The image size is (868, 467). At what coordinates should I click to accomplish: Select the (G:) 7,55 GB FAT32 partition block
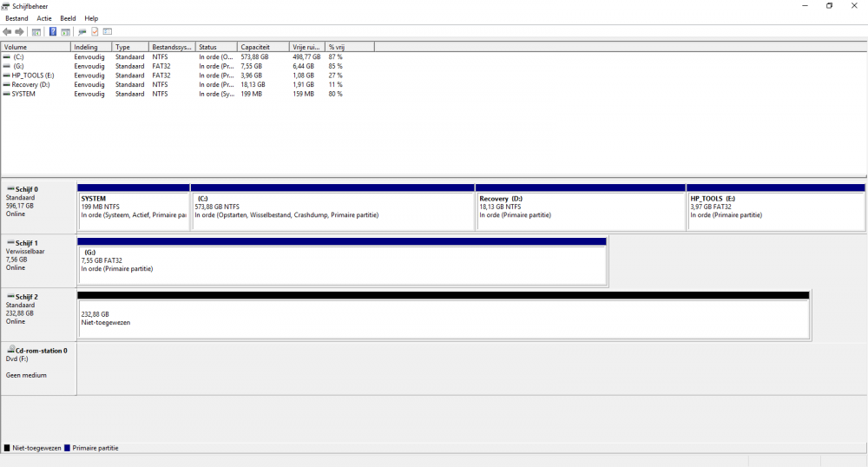tap(342, 261)
